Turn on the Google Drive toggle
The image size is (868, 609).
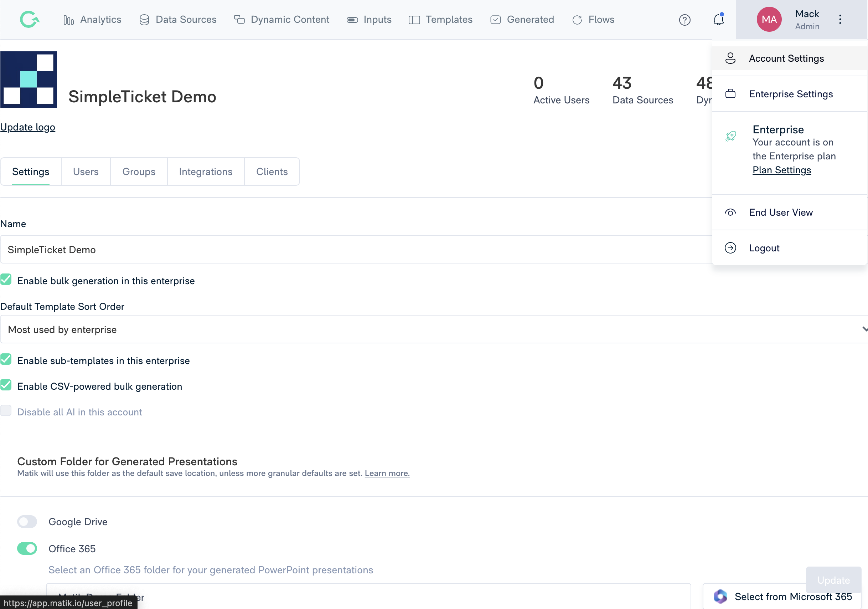click(27, 522)
